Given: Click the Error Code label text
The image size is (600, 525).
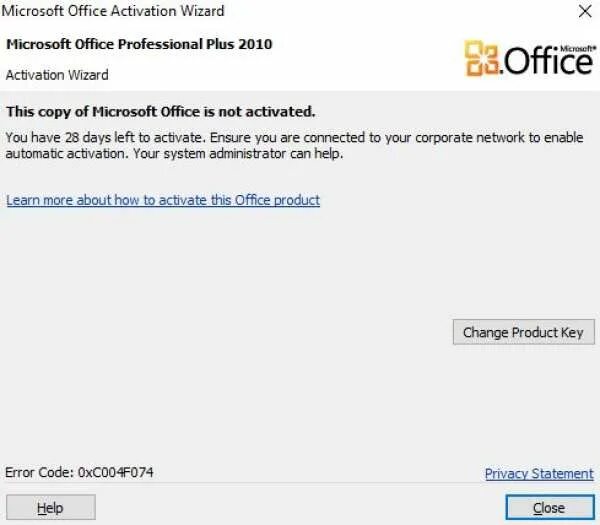Looking at the screenshot, I should click(40, 472).
